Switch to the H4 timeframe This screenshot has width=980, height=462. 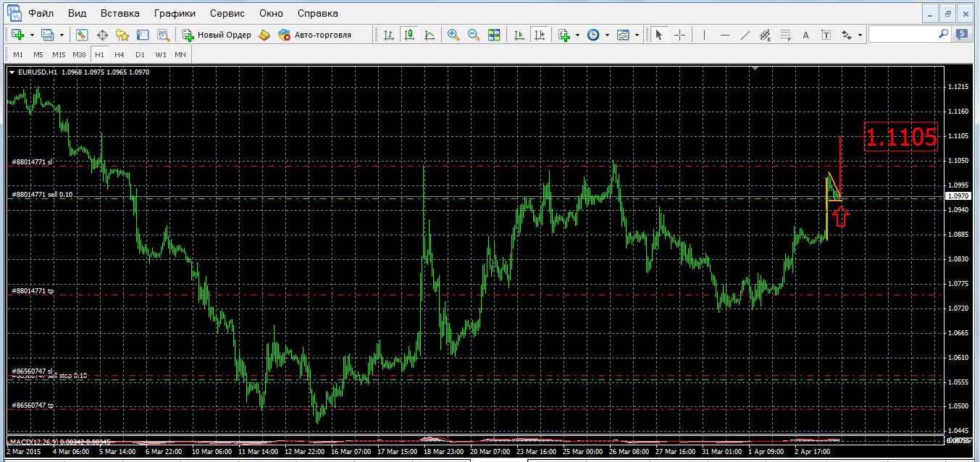(120, 54)
